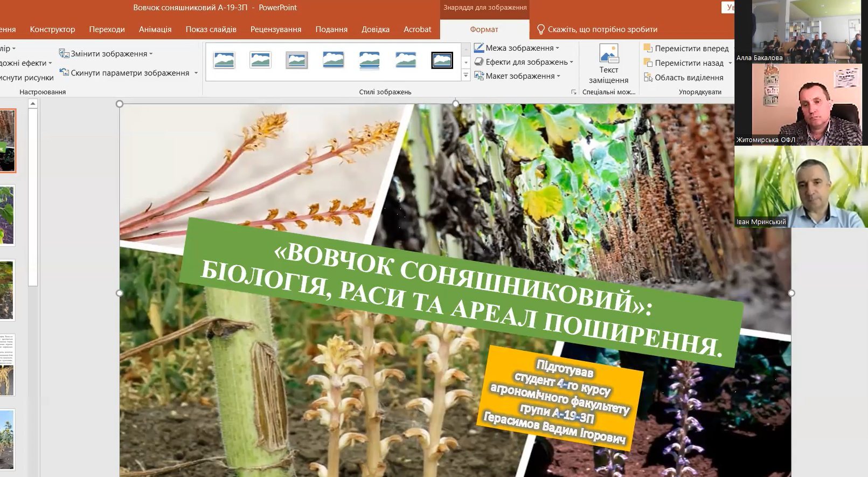Apply the third picture style with gray frame
This screenshot has height=477, width=868.
tap(296, 60)
